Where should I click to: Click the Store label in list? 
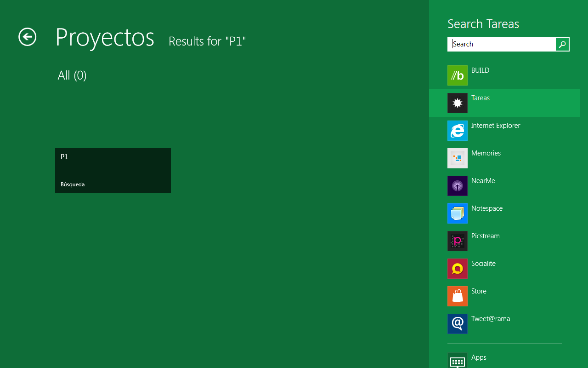click(479, 291)
